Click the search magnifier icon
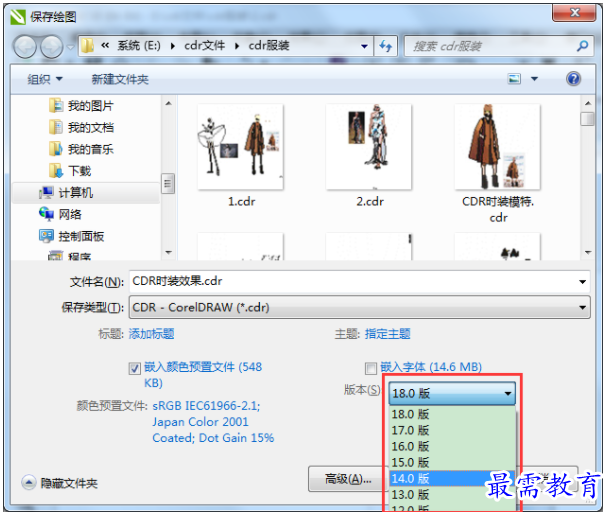 (x=582, y=46)
